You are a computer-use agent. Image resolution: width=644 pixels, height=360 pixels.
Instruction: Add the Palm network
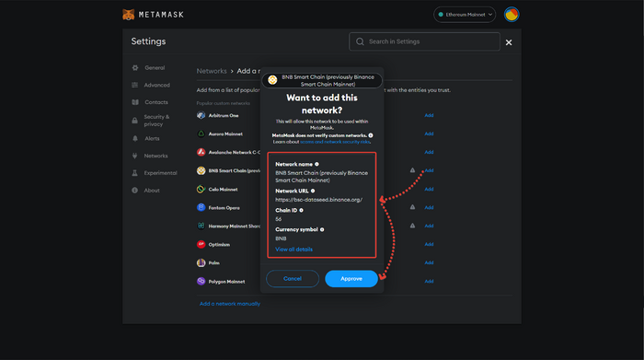429,262
